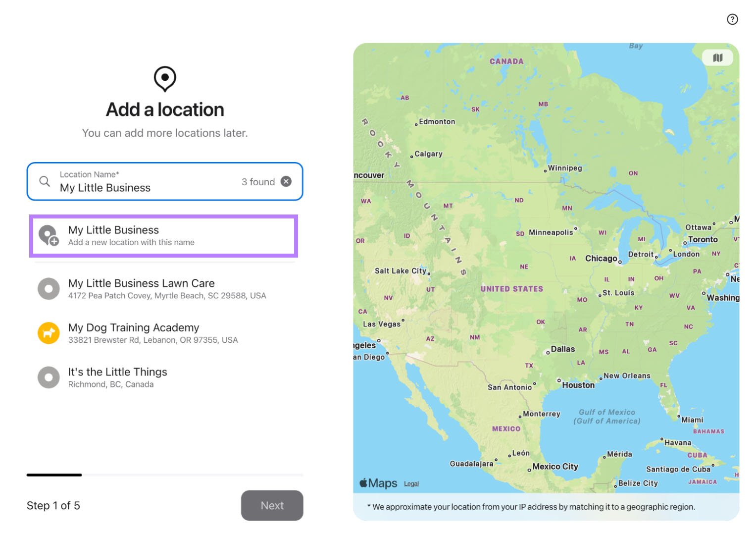Click the magnifying glass search icon

(x=45, y=181)
